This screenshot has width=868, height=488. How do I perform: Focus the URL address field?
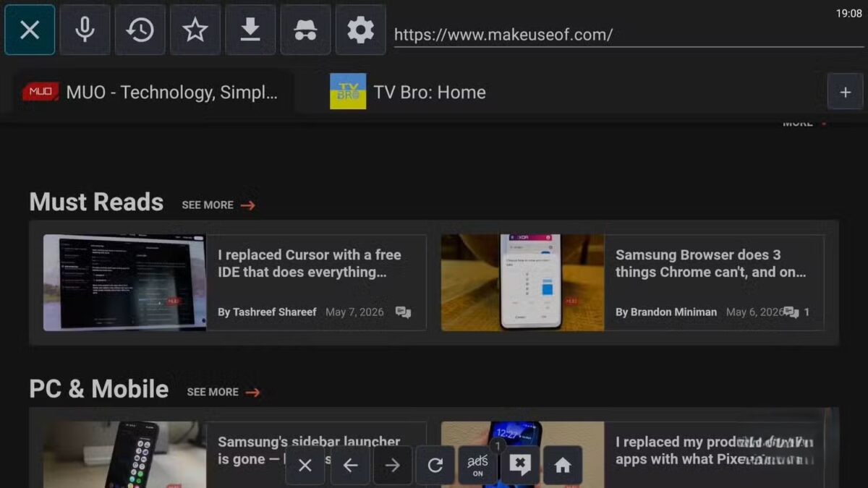click(629, 35)
